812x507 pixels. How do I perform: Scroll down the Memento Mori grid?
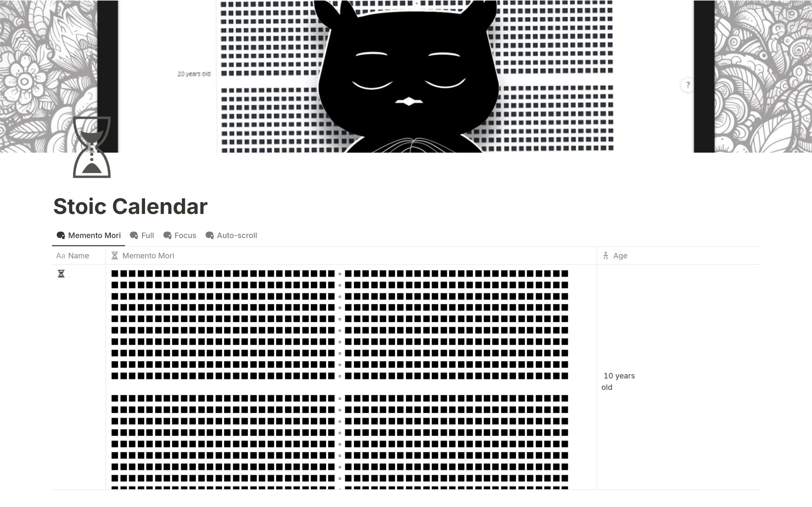(339, 380)
